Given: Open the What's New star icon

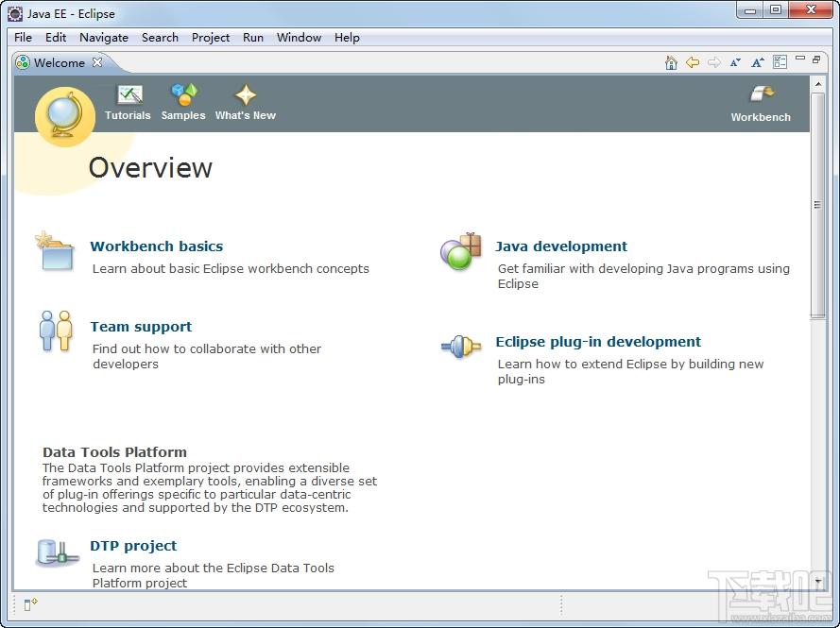Looking at the screenshot, I should pos(246,94).
